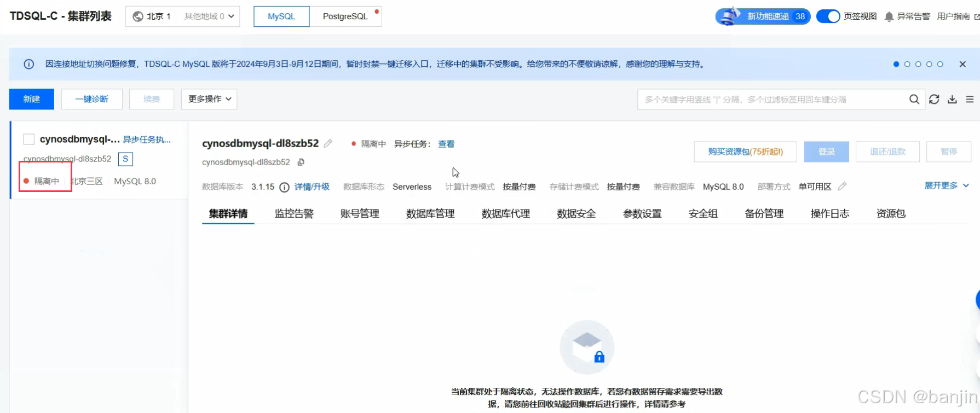Click the search magnifier icon
Image resolution: width=980 pixels, height=413 pixels.
914,100
